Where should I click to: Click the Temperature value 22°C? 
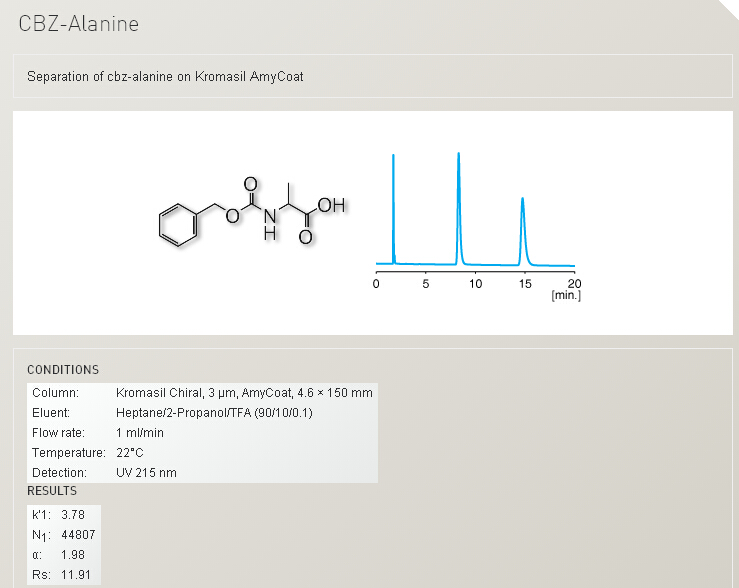tap(131, 453)
